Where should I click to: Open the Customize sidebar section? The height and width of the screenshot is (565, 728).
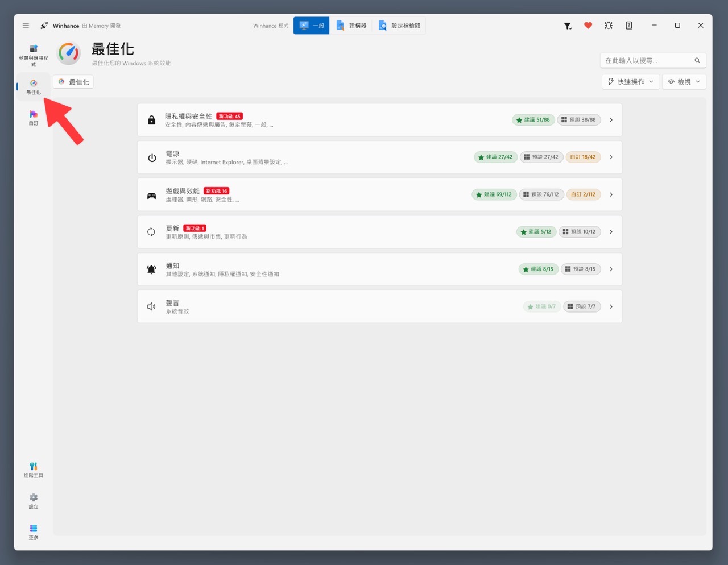click(x=34, y=118)
